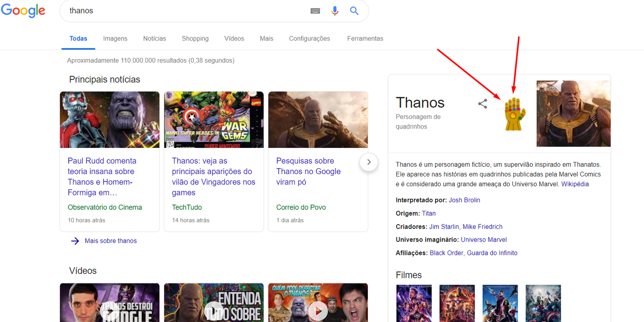644x322 pixels.
Task: Click the Filmes section heading
Action: click(x=409, y=275)
